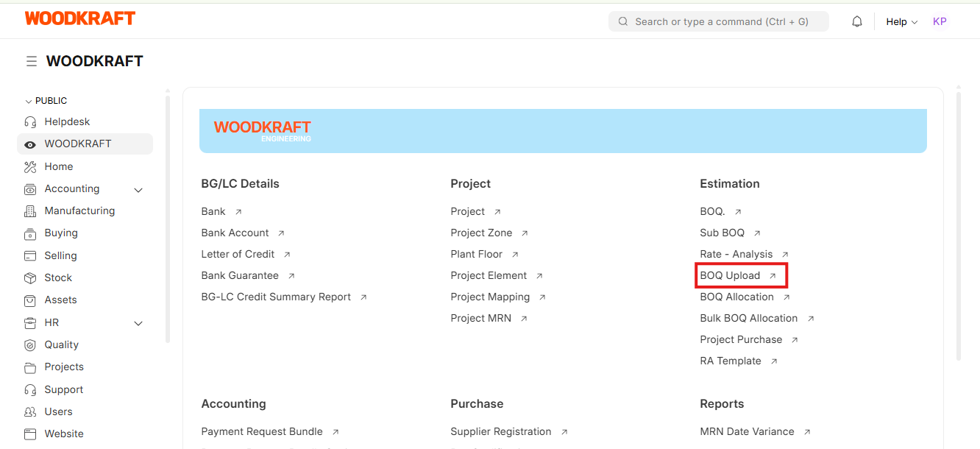Click the Manufacturing building icon in sidebar
Viewport: 980px width, 449px height.
(30, 211)
